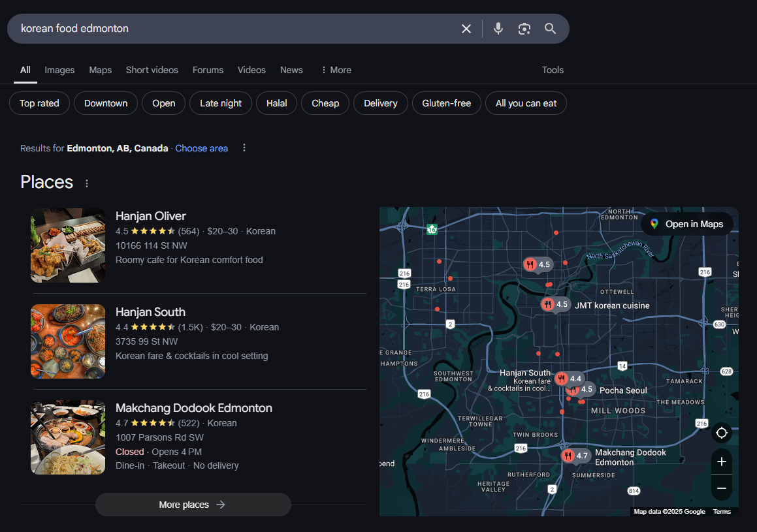757x532 pixels.
Task: Select the Hanjan South 4.4 map pin
Action: point(569,379)
